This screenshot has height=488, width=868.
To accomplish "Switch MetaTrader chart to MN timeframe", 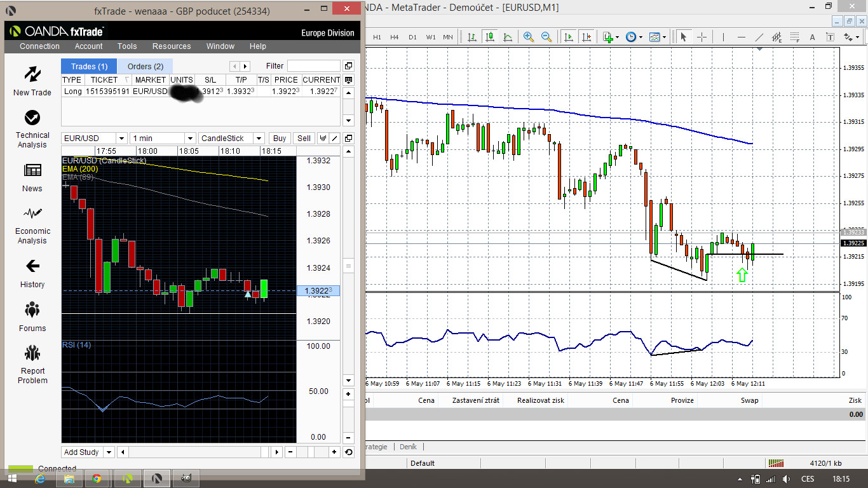I will [448, 37].
